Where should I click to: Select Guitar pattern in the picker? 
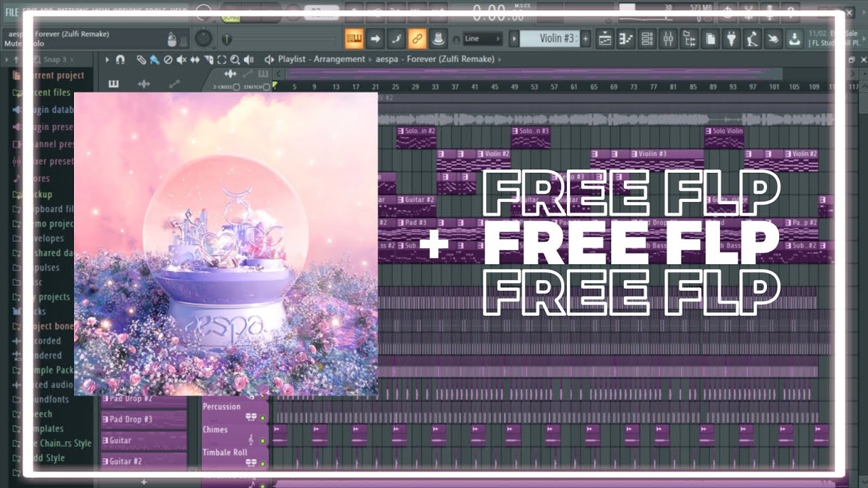(x=144, y=441)
